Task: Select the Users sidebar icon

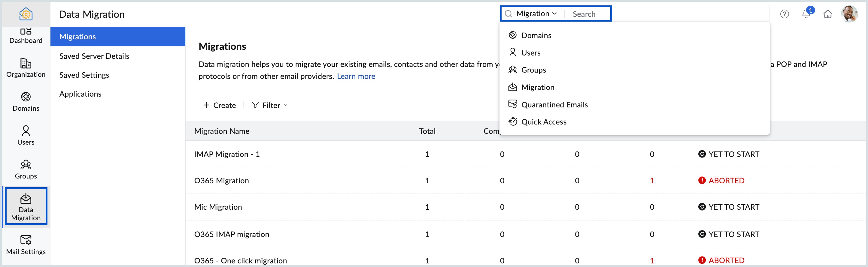Action: tap(26, 135)
